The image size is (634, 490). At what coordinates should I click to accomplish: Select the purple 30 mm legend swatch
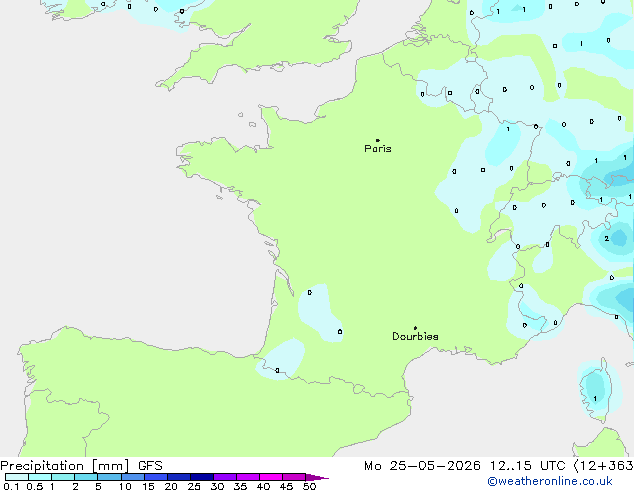coord(225,477)
